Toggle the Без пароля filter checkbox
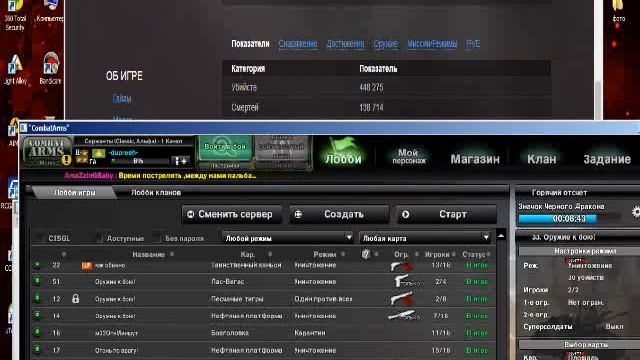Viewport: 640px width, 360px height. [x=157, y=238]
